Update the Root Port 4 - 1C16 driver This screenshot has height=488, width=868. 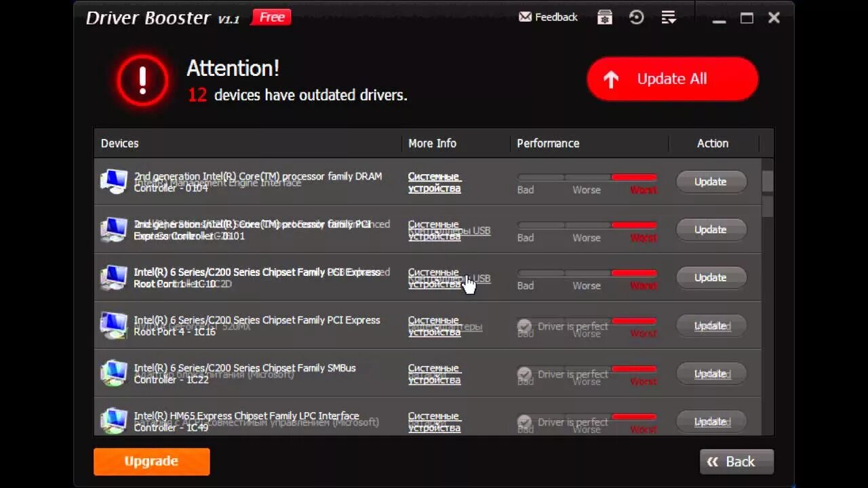(x=711, y=326)
